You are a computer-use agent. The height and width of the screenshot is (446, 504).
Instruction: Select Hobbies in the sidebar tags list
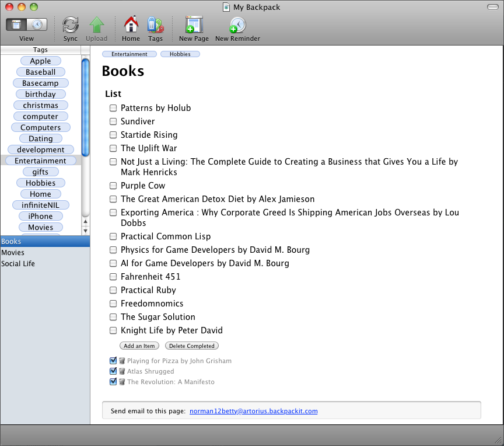pos(40,183)
